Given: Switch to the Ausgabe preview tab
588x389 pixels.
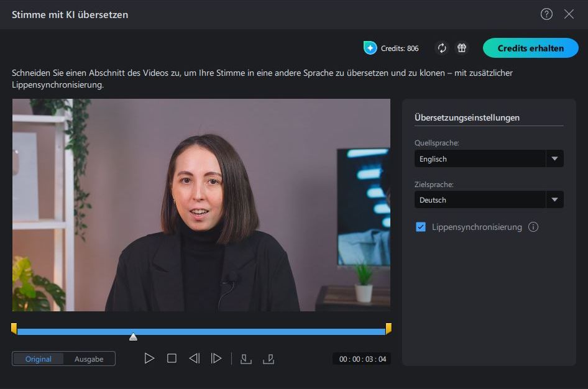Looking at the screenshot, I should (x=89, y=359).
